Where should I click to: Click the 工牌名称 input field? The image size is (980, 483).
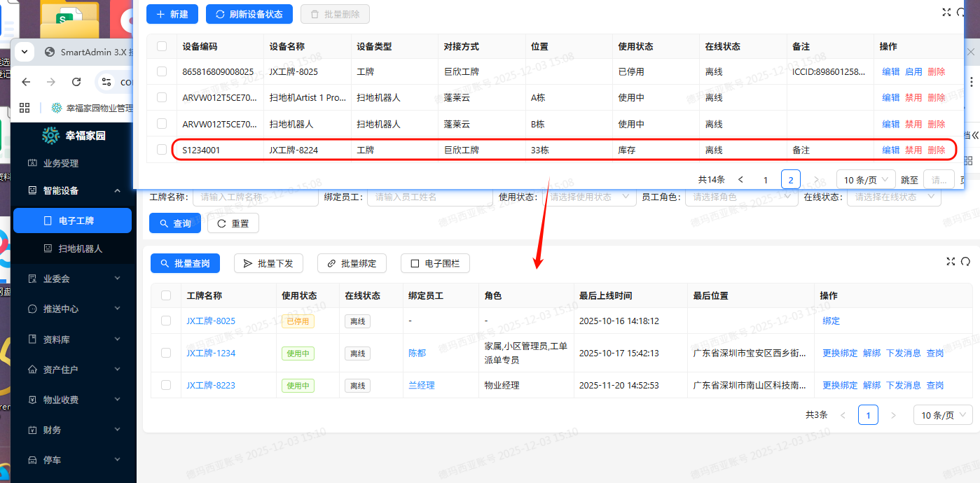256,197
